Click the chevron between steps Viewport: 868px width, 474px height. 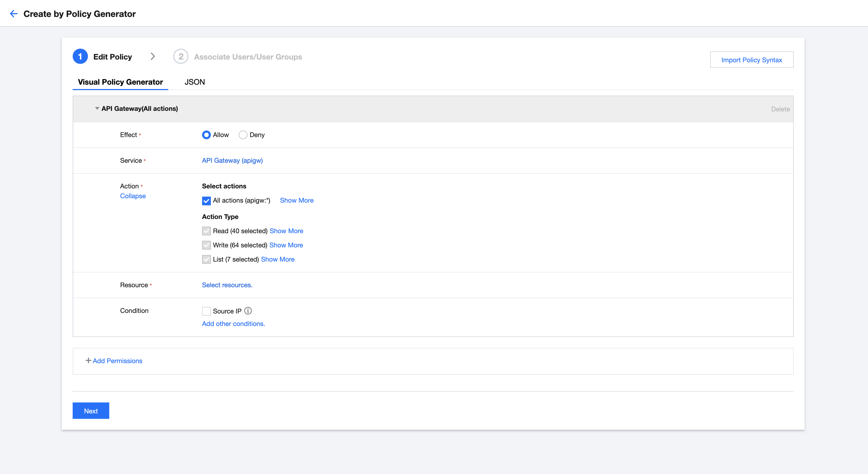153,56
